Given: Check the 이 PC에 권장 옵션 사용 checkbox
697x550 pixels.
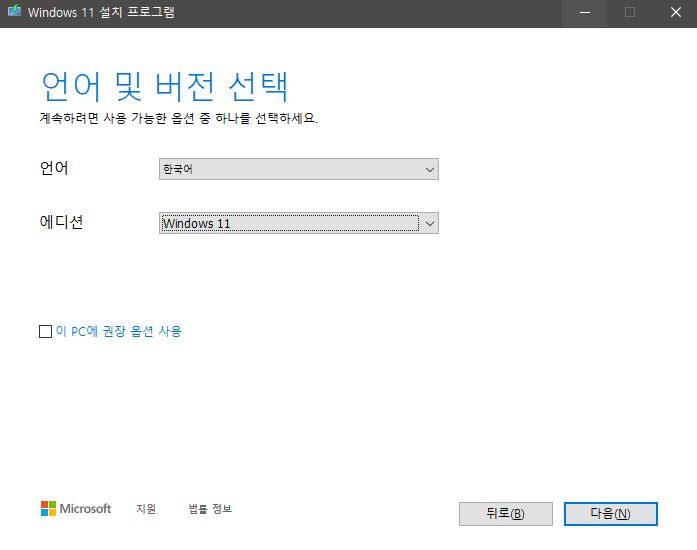Looking at the screenshot, I should (45, 331).
